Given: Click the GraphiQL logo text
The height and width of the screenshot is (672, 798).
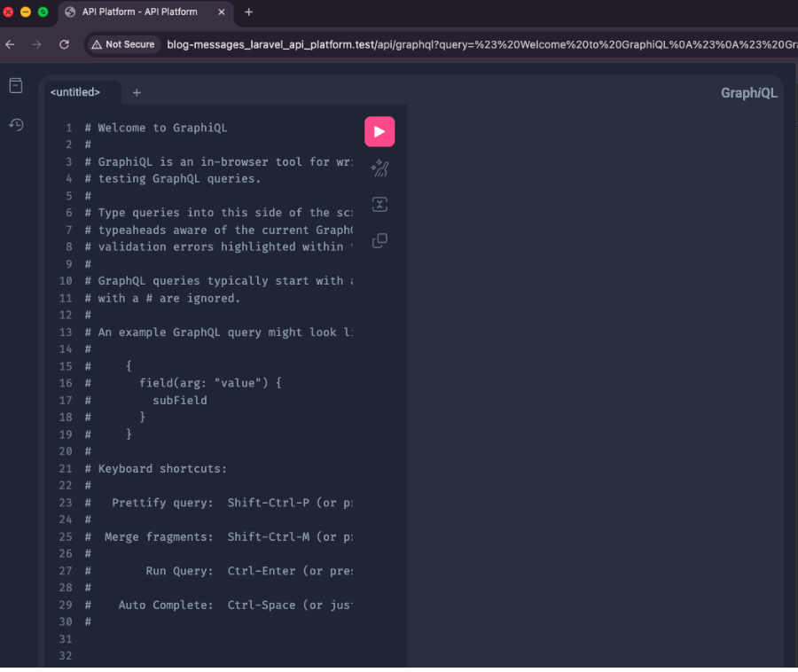Looking at the screenshot, I should (748, 93).
